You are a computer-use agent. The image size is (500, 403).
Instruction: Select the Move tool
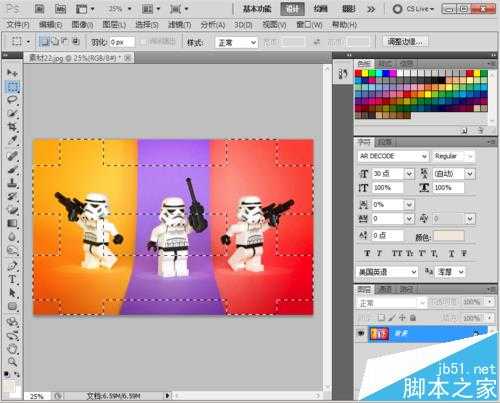pos(12,72)
